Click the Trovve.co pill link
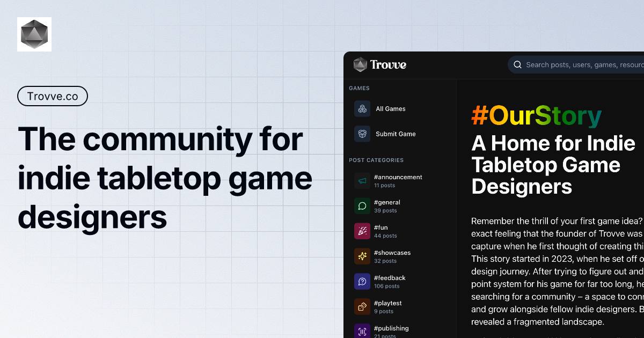Screen dimensions: 644x338 tap(53, 95)
